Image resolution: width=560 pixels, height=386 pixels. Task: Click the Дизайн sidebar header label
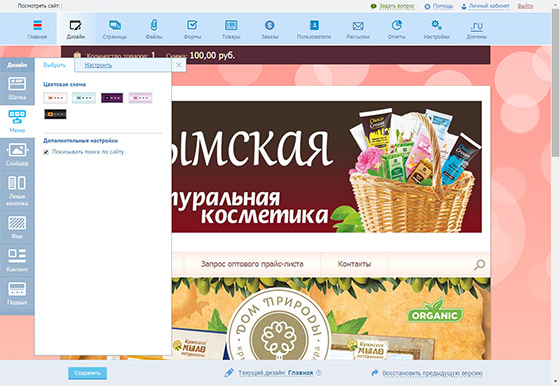[17, 65]
